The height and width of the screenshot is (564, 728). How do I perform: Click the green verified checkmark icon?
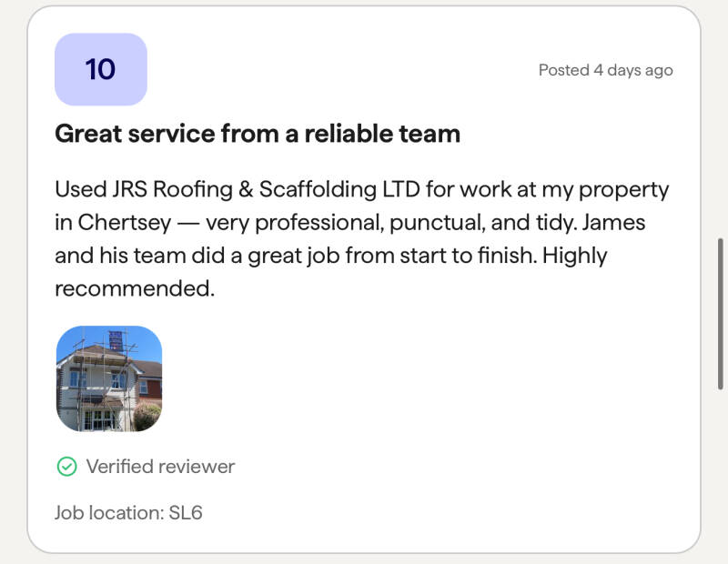click(66, 467)
